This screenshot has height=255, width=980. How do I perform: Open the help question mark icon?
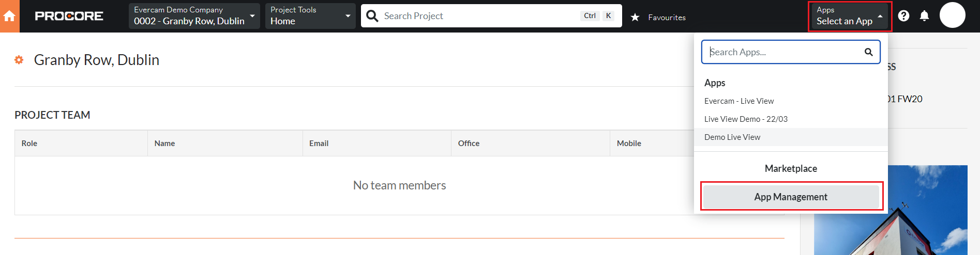(x=903, y=16)
